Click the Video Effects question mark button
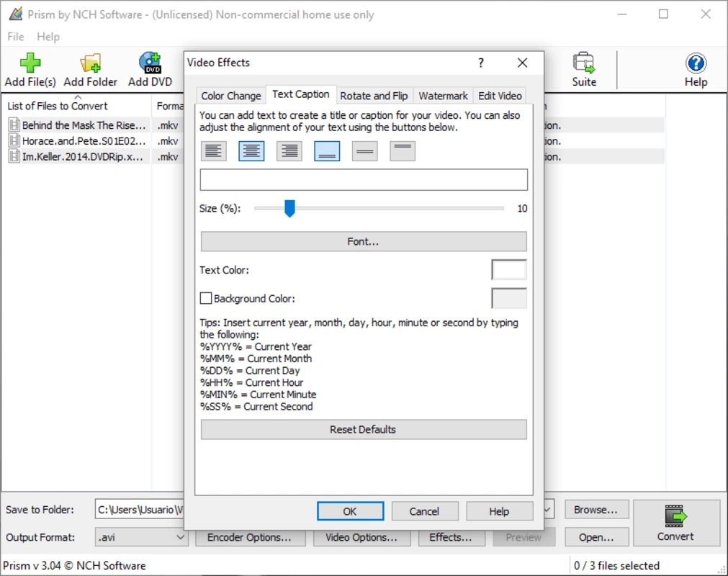728x576 pixels. (481, 63)
